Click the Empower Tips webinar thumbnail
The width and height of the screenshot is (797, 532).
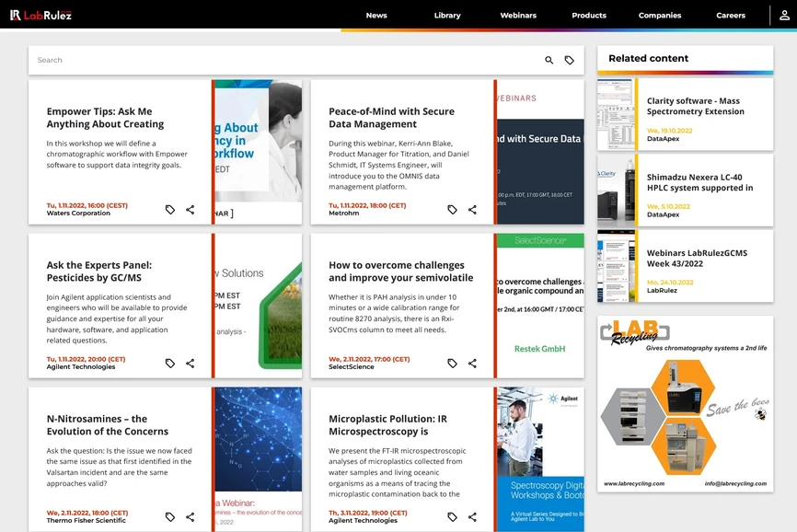click(x=259, y=152)
